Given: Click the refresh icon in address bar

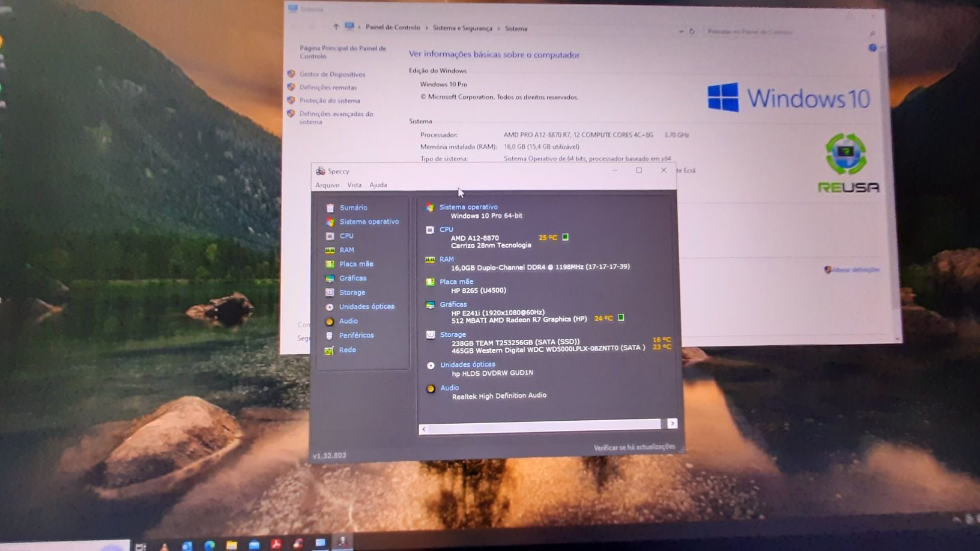Looking at the screenshot, I should [x=692, y=31].
